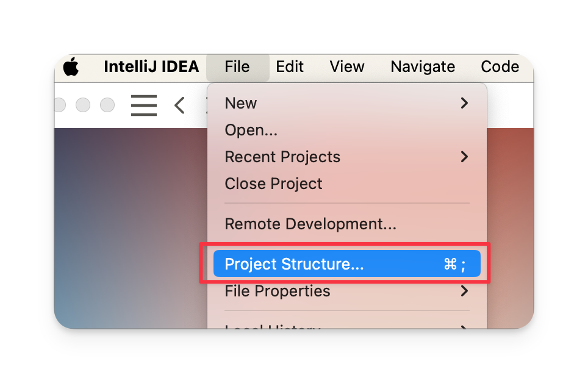Click the hamburger main menu icon
The width and height of the screenshot is (588, 383).
click(x=144, y=105)
